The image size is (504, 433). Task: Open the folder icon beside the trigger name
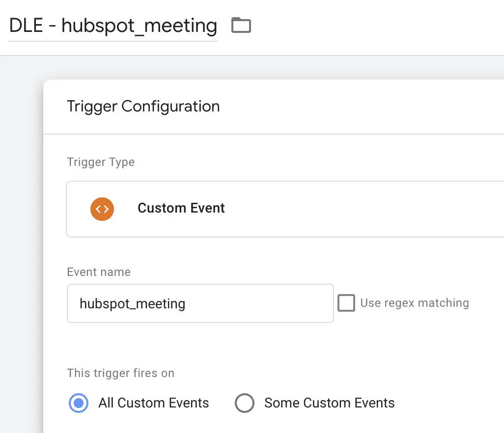(x=241, y=25)
